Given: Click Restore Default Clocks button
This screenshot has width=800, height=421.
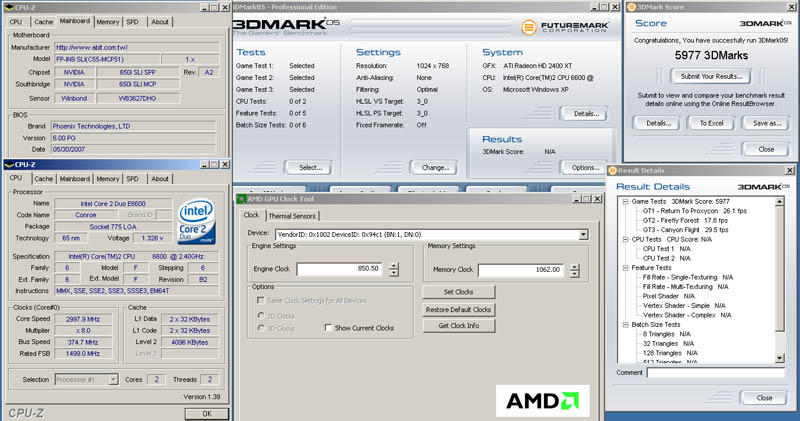Looking at the screenshot, I should pos(459,310).
